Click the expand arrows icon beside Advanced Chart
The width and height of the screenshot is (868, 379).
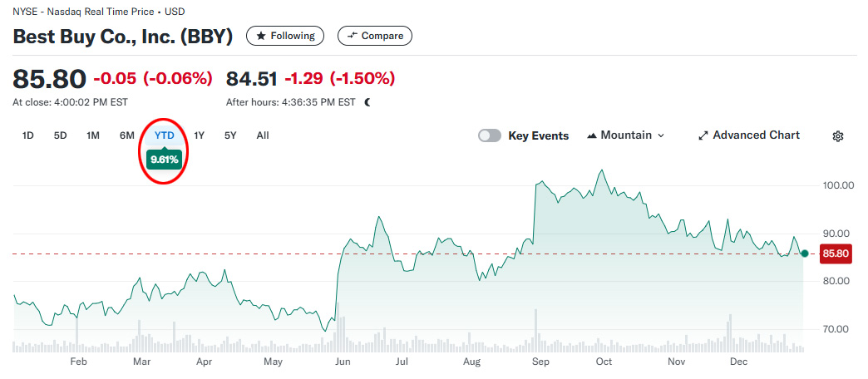coord(703,135)
